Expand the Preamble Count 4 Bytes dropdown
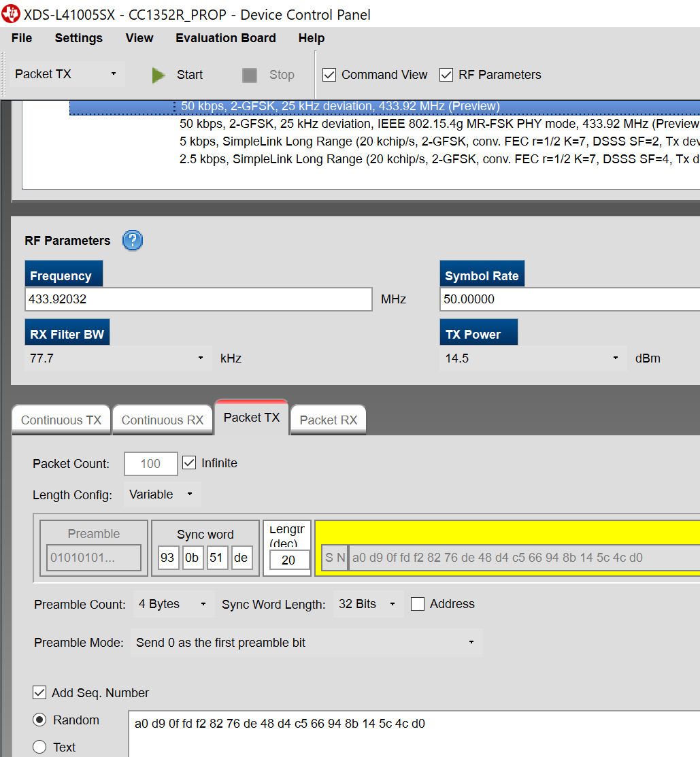This screenshot has width=700, height=757. 173,604
